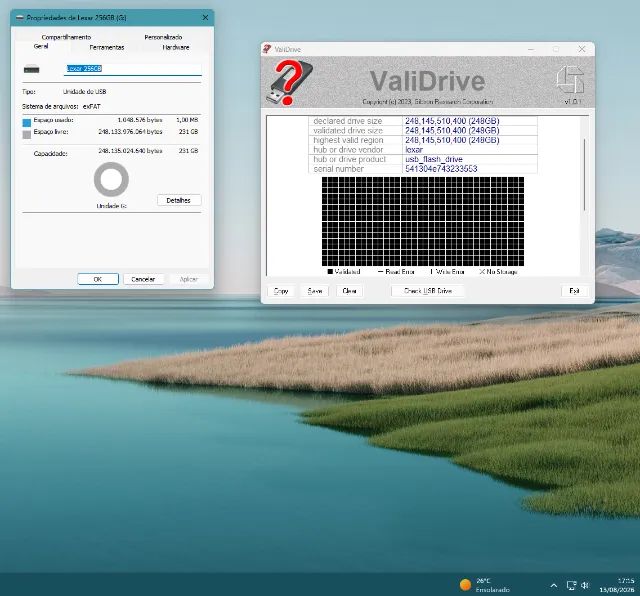Open the network icon in the tray
The image size is (640, 596).
click(571, 586)
